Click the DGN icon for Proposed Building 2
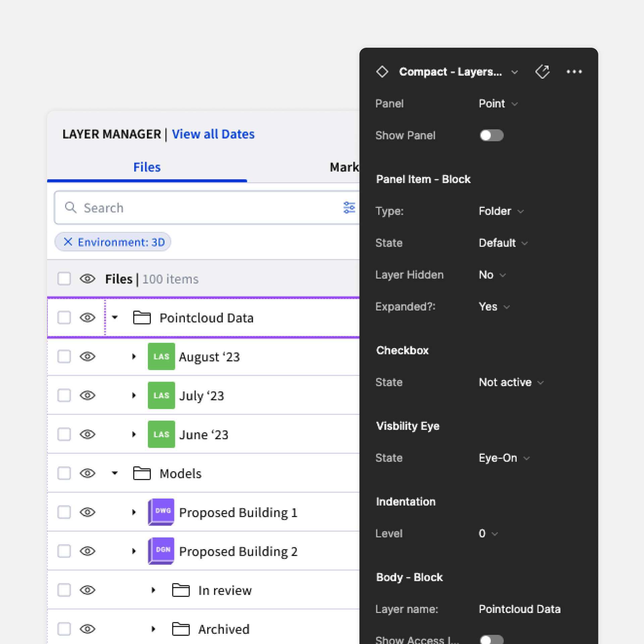This screenshot has width=644, height=644. [161, 551]
